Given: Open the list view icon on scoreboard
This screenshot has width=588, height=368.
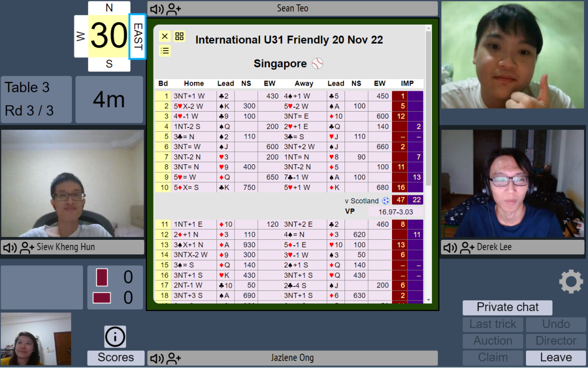Looking at the screenshot, I should [x=164, y=51].
